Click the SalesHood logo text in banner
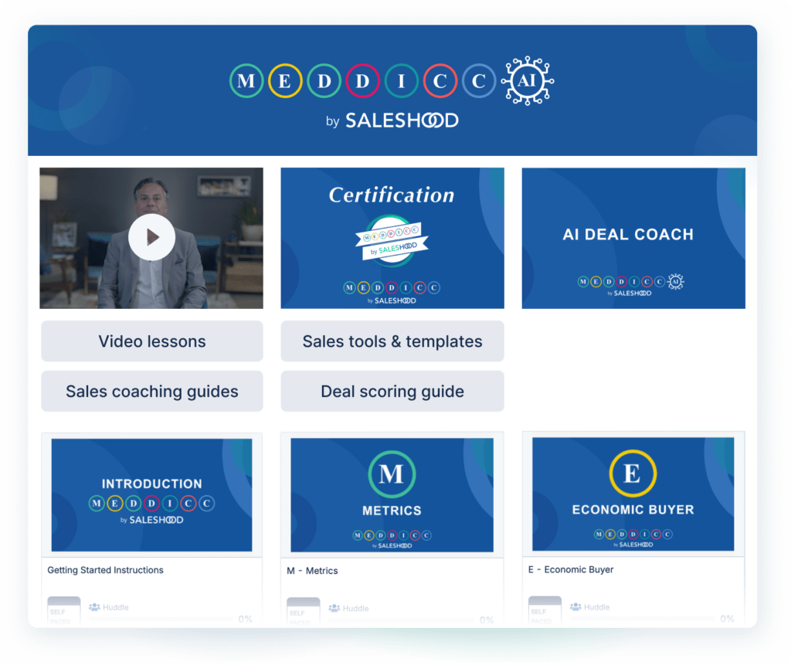Viewport: 791px width, 672px height. tap(402, 120)
